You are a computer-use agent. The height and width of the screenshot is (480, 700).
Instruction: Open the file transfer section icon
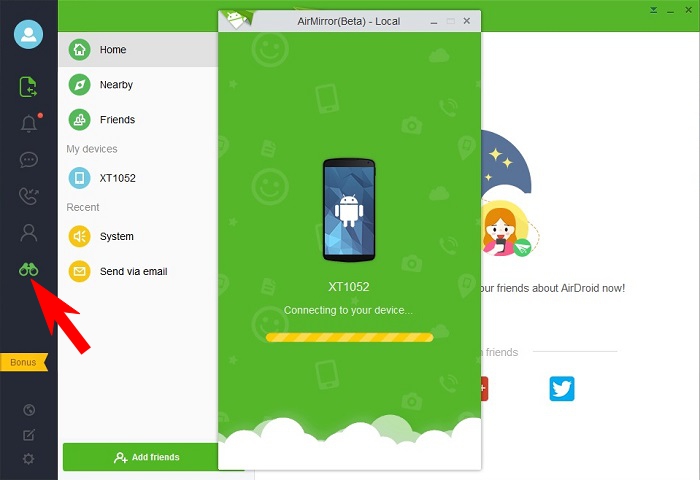tap(28, 87)
